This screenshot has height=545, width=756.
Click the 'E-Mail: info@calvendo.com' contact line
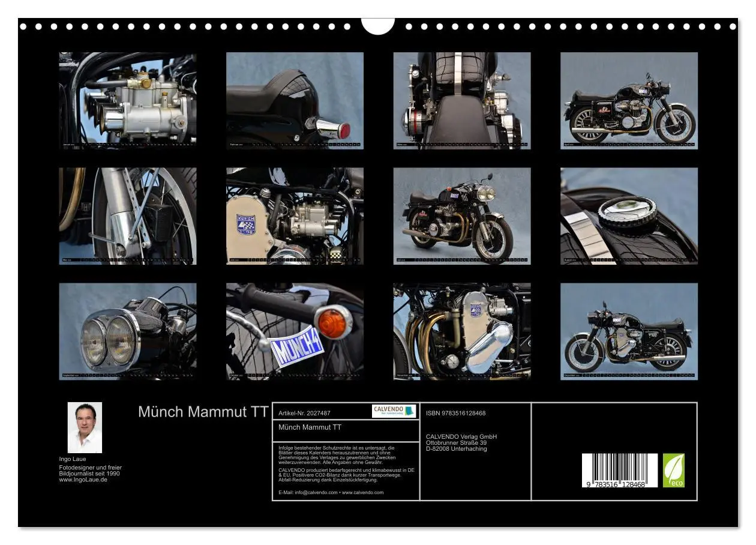(x=331, y=492)
